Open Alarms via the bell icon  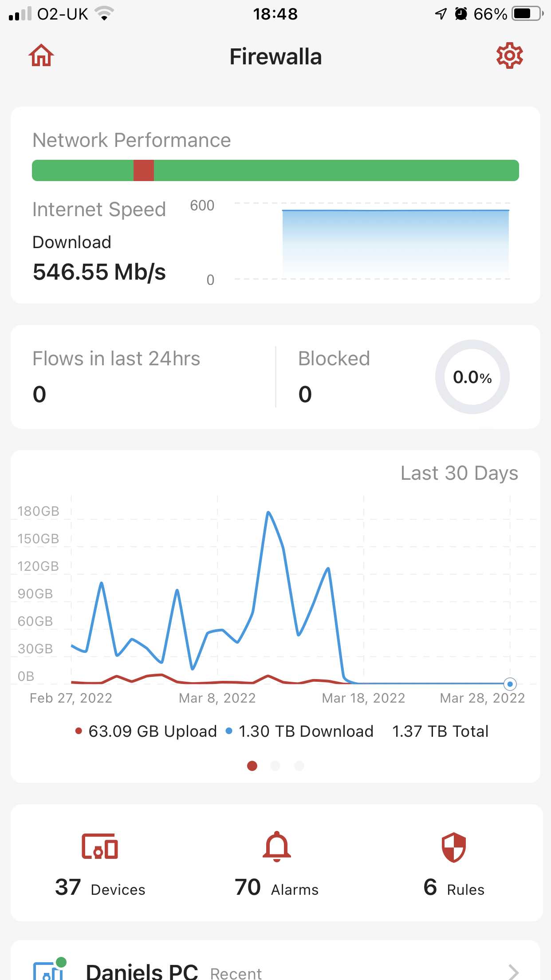[x=276, y=846]
